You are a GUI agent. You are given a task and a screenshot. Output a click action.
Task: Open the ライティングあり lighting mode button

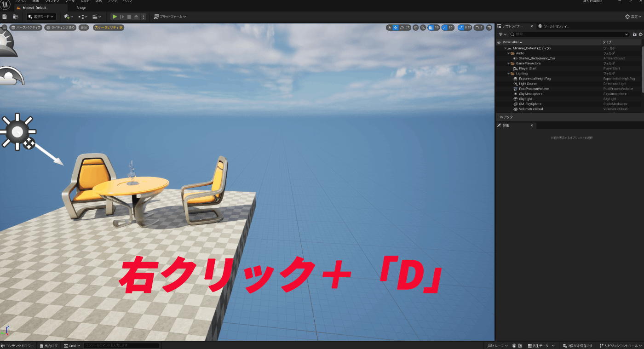pyautogui.click(x=61, y=28)
